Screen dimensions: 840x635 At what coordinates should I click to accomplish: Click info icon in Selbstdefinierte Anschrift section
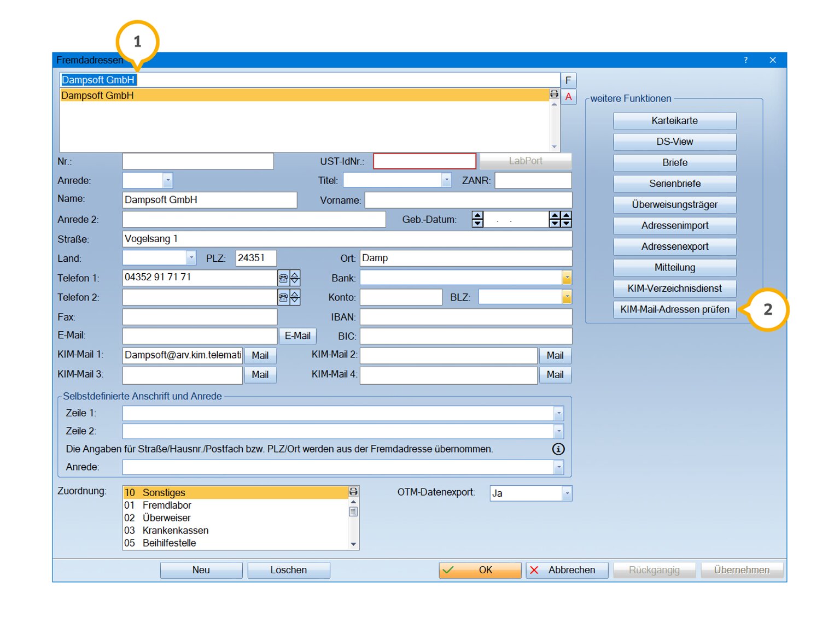click(x=558, y=449)
